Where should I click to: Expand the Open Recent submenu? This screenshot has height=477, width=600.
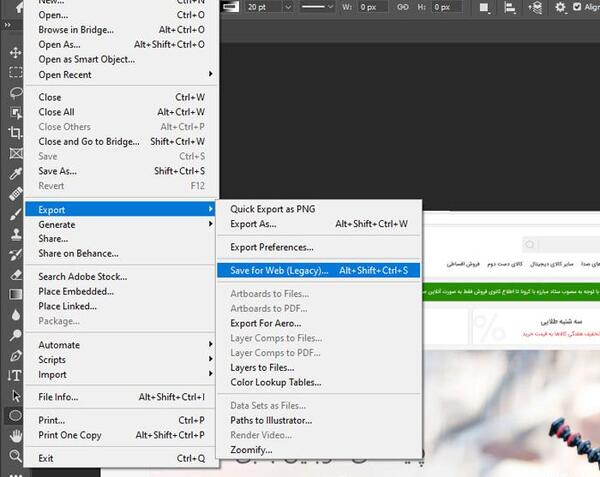click(x=122, y=75)
